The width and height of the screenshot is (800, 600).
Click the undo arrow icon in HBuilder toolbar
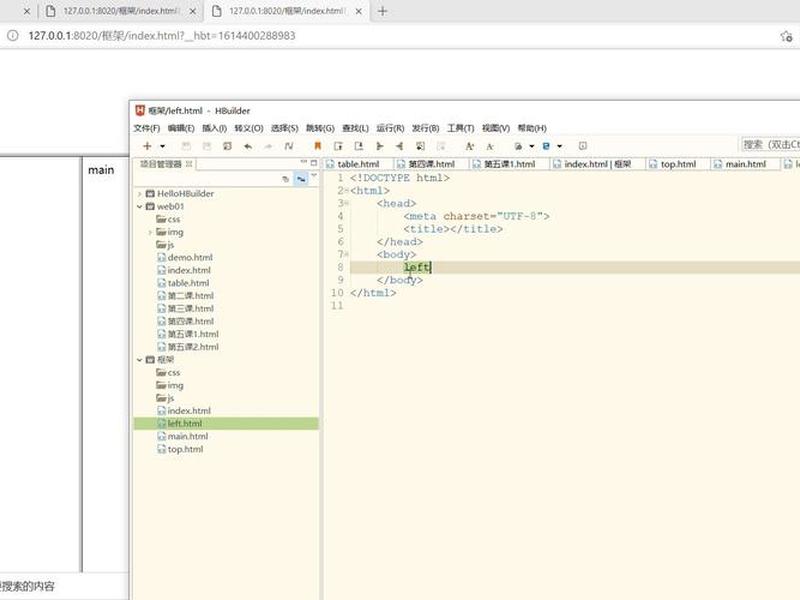pos(248,146)
